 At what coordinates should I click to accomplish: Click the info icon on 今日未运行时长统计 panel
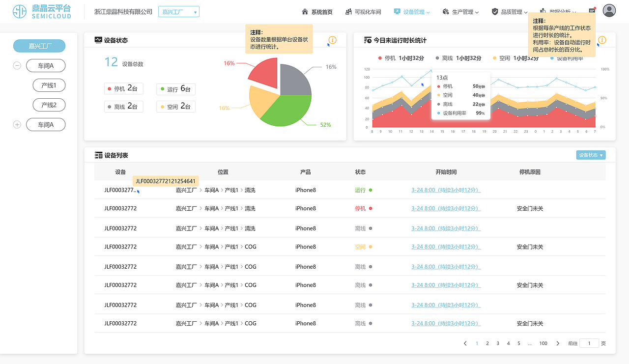[602, 40]
